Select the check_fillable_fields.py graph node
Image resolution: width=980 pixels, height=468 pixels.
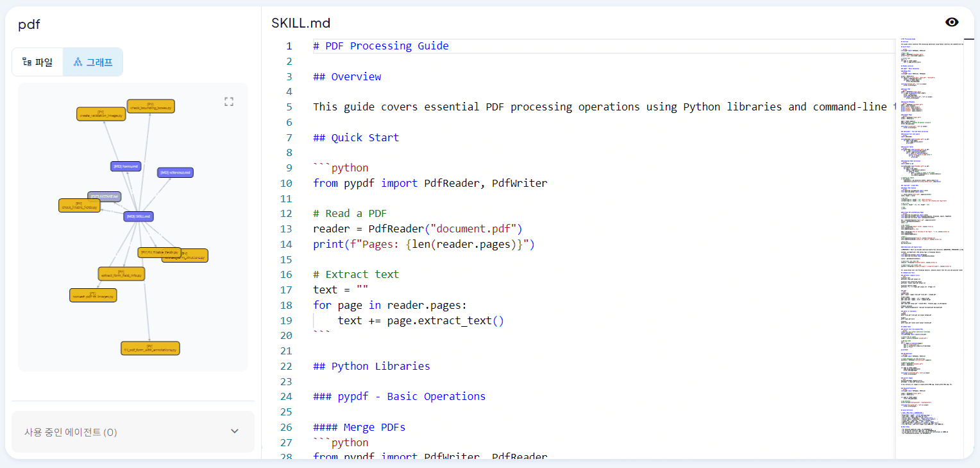coord(78,205)
